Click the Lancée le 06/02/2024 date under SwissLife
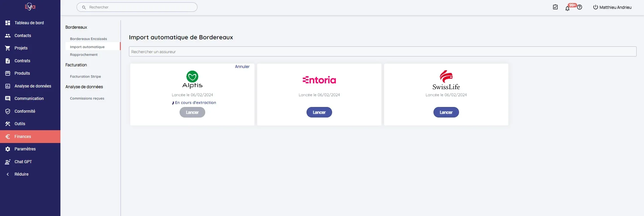 pos(446,95)
